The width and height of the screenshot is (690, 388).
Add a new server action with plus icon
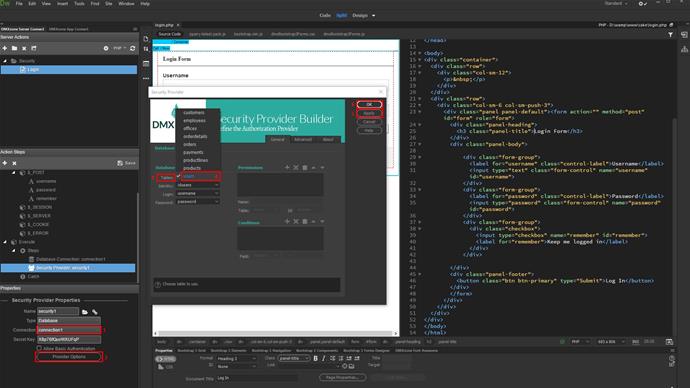pos(5,48)
